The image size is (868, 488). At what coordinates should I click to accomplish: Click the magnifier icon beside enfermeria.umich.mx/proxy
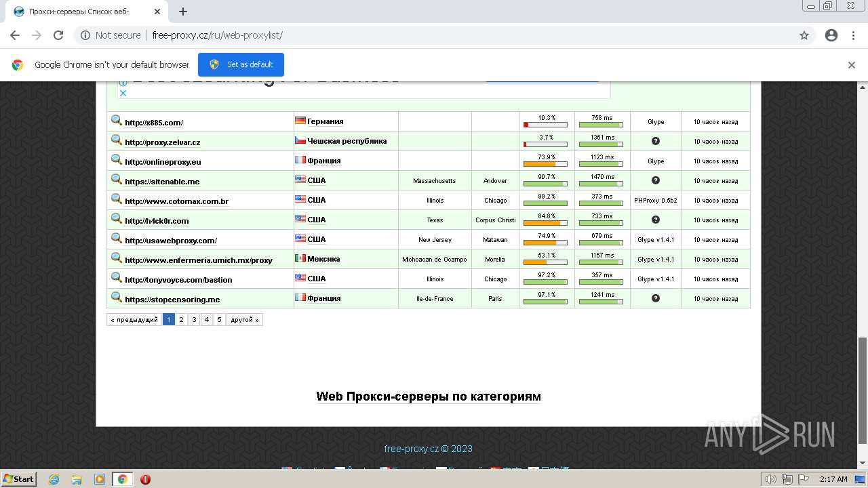pyautogui.click(x=117, y=258)
